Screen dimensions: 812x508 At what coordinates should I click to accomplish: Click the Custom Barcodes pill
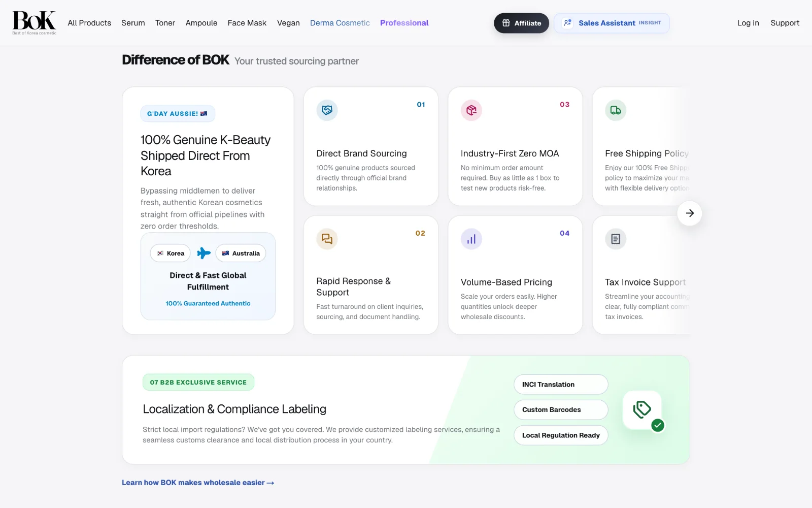pyautogui.click(x=561, y=410)
